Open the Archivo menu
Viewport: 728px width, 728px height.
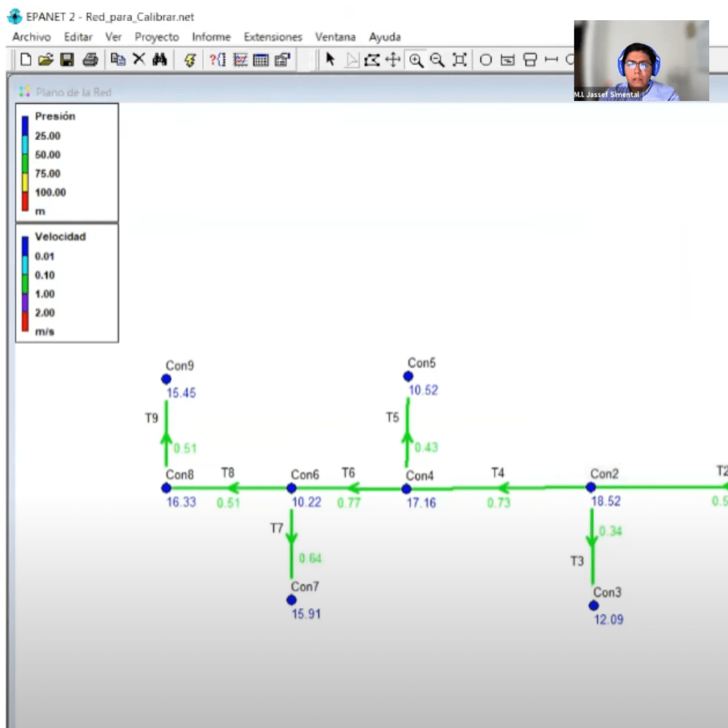pyautogui.click(x=31, y=37)
